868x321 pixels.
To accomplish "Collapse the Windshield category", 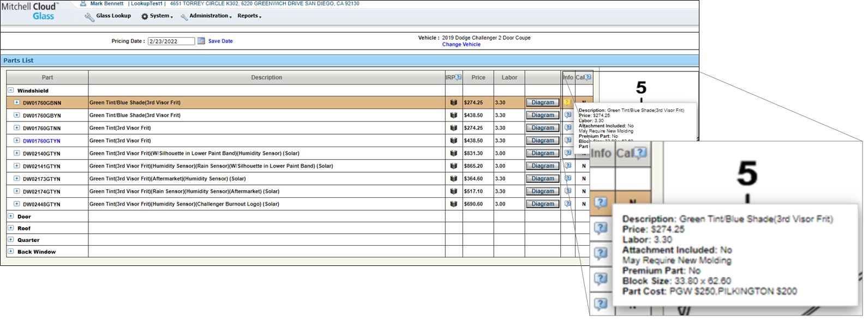I will point(10,90).
